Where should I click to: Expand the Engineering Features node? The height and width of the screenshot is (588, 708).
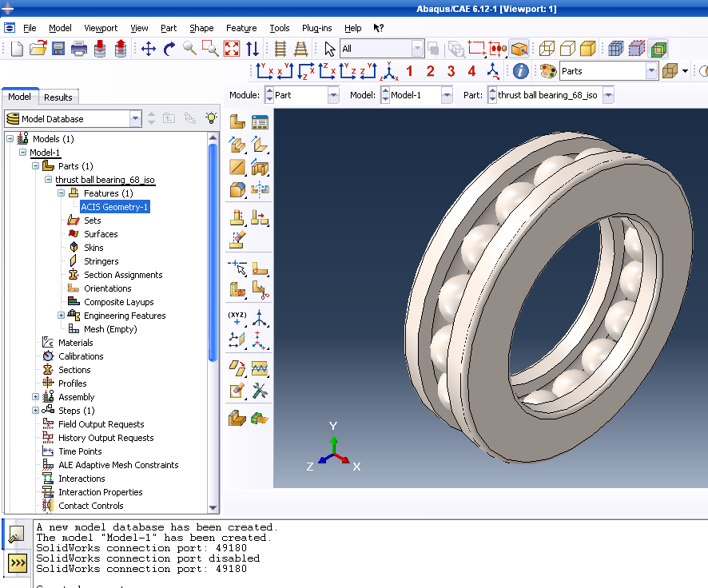[x=61, y=316]
